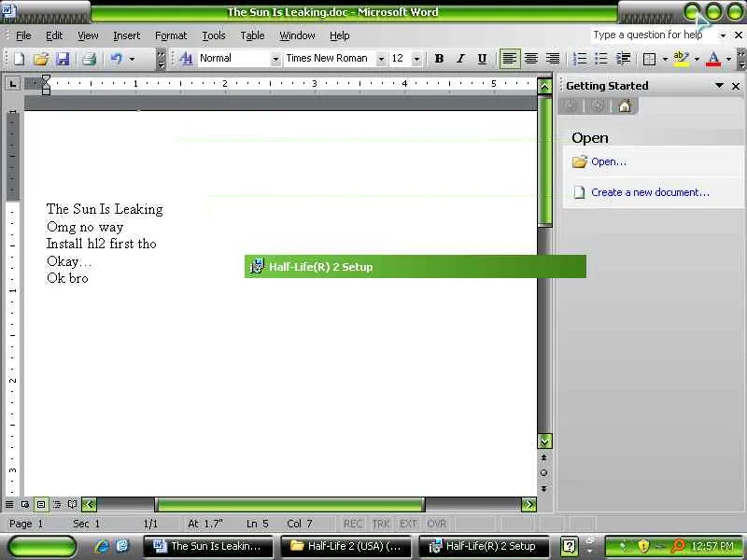Open the Tools menu
The image size is (747, 560).
214,35
